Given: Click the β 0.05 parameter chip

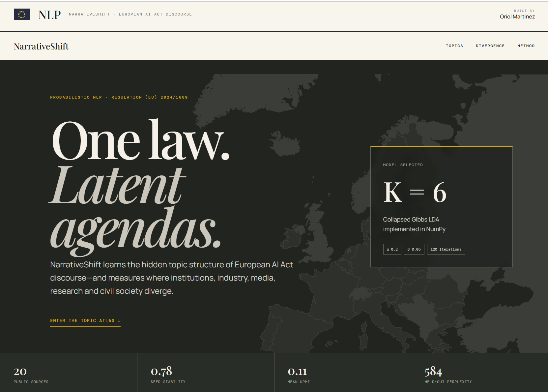Looking at the screenshot, I should pyautogui.click(x=414, y=249).
